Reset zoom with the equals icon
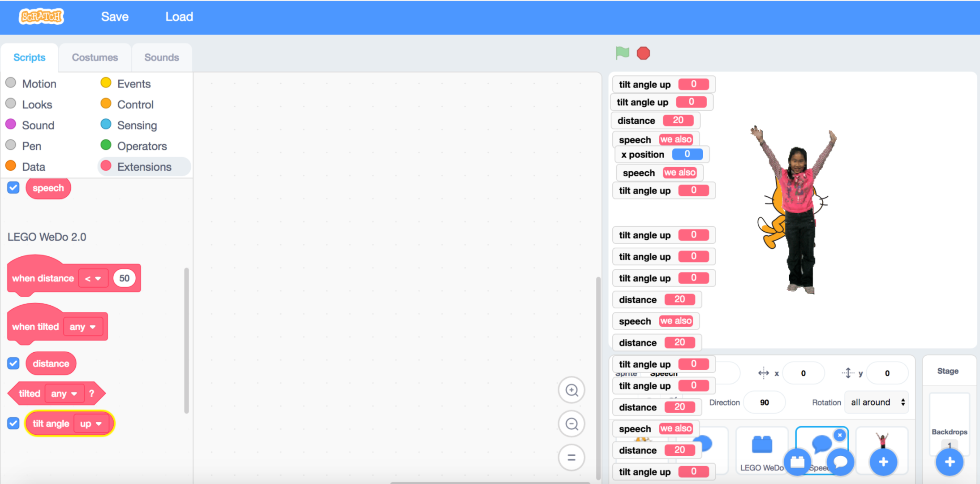Screen dimensions: 980x484 point(572,458)
